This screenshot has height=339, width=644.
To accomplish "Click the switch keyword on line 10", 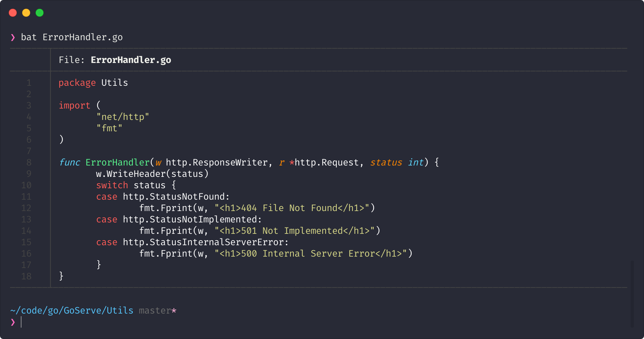I will (112, 185).
